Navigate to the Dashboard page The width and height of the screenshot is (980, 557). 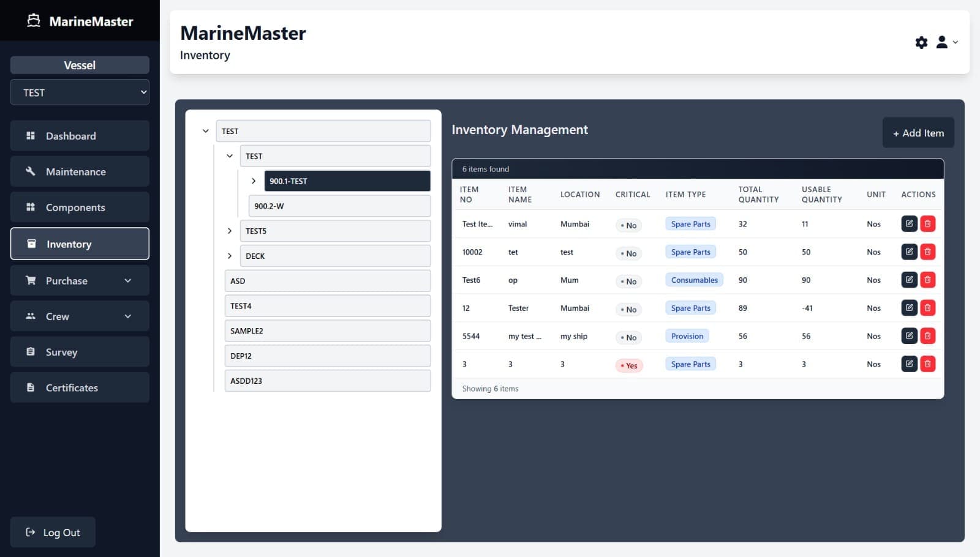coord(70,135)
